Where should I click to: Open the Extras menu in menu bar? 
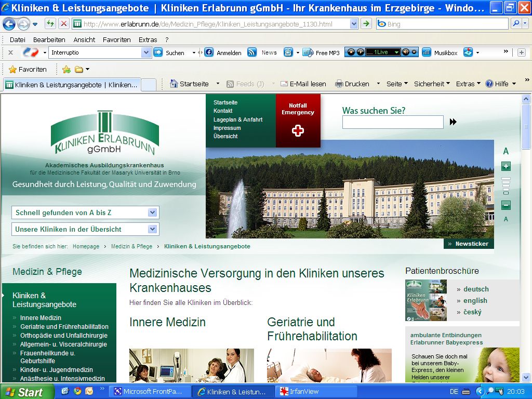(148, 39)
